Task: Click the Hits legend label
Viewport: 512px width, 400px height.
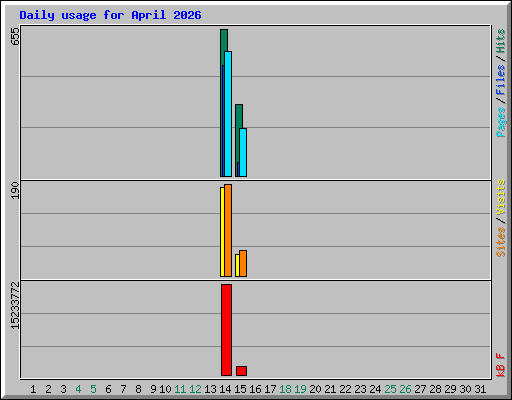Action: click(500, 41)
